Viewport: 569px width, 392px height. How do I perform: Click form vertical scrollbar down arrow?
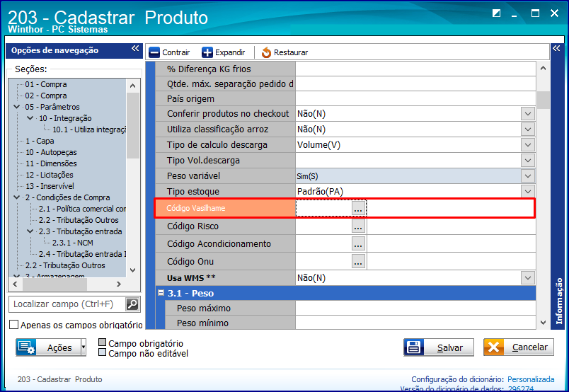click(544, 323)
